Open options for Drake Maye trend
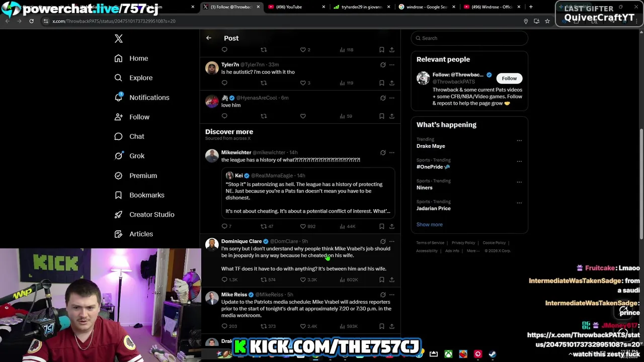Viewport: 644px width, 362px height. click(519, 141)
